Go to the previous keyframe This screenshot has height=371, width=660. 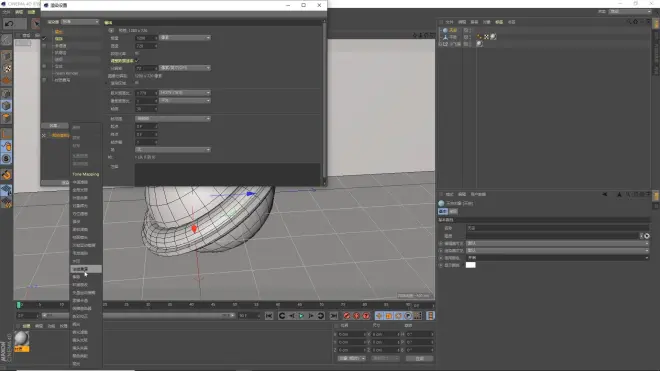282,316
